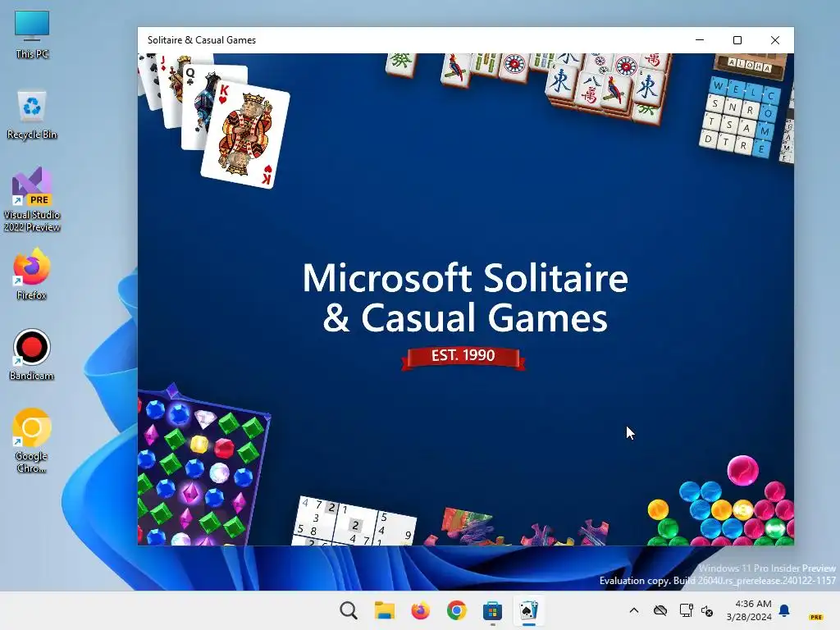Select the Bandicam desktop shortcut
840x630 pixels.
click(32, 354)
